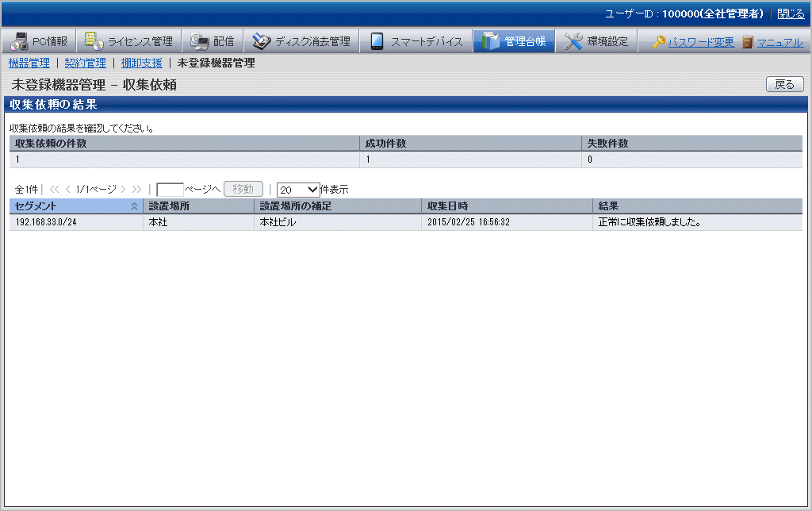Open the マニュアル link
812x511 pixels.
point(780,42)
